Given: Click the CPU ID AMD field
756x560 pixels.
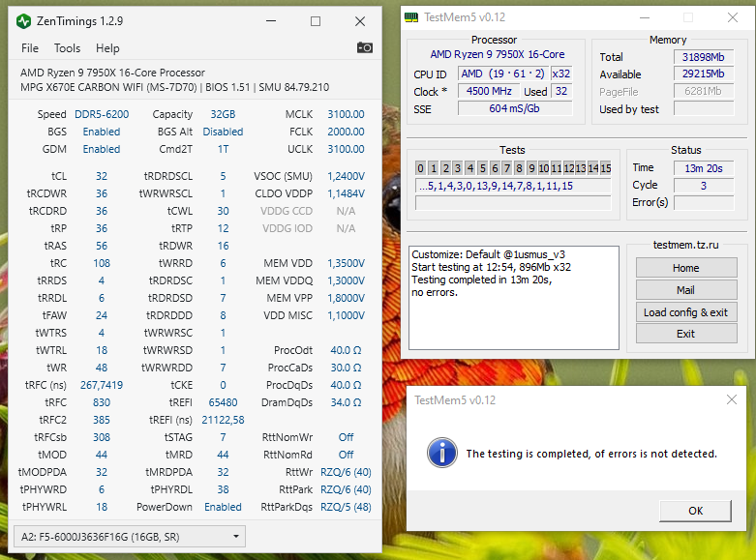Looking at the screenshot, I should point(503,74).
